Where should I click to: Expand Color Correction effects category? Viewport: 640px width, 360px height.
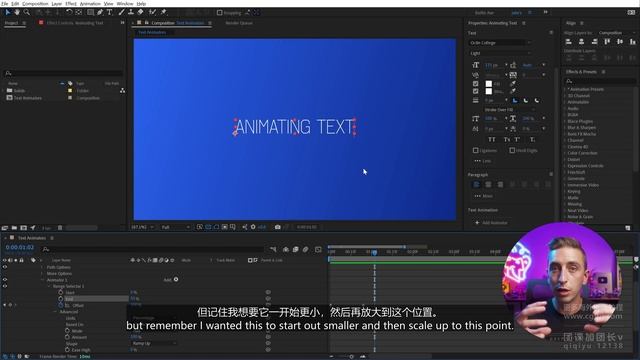tap(565, 153)
